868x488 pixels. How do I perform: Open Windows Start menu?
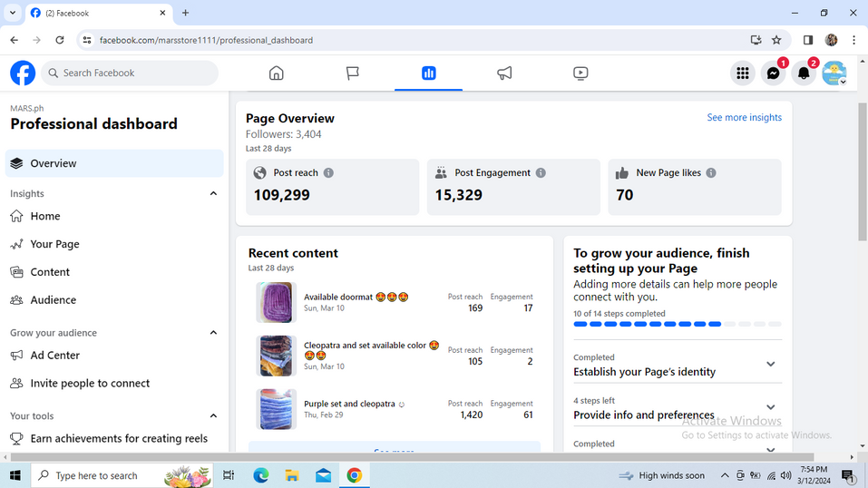(15, 475)
